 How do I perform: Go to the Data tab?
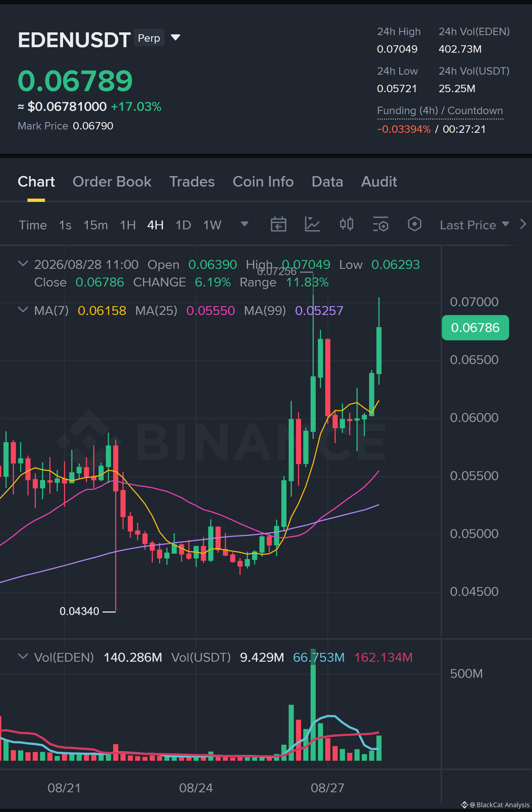(x=327, y=182)
